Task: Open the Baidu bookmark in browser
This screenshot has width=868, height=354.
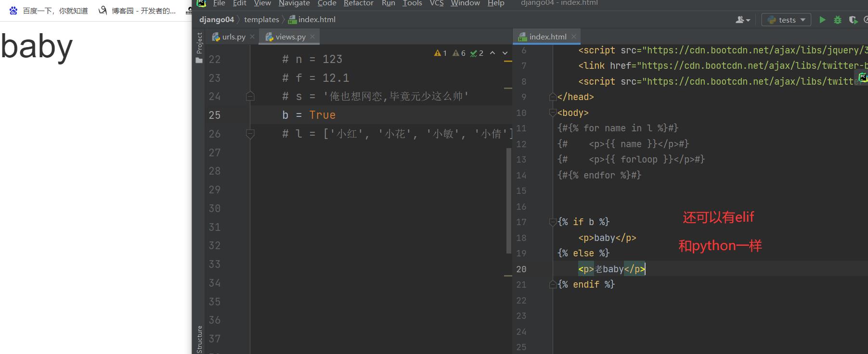Action: tap(49, 11)
